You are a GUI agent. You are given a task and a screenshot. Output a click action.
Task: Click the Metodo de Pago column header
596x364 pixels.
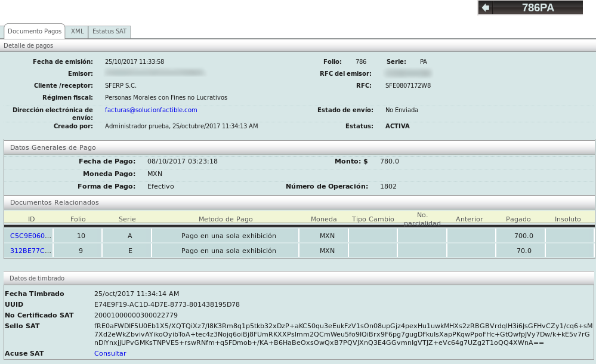226,219
